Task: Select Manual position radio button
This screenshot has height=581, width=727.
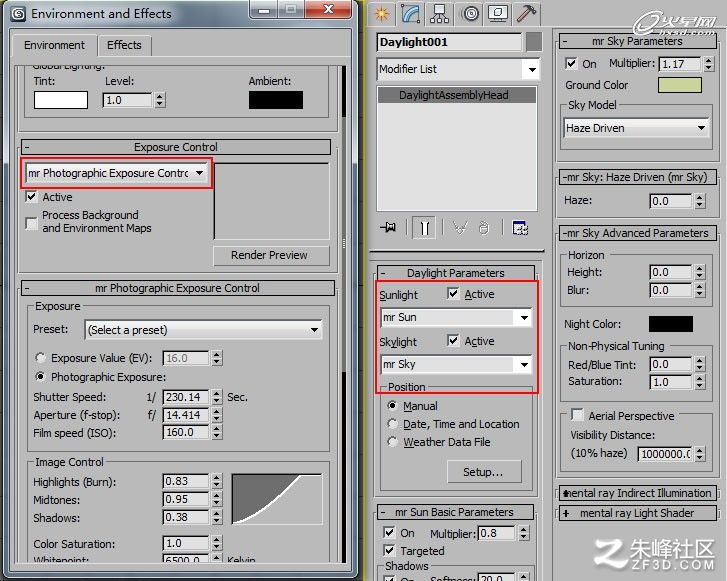Action: [393, 406]
